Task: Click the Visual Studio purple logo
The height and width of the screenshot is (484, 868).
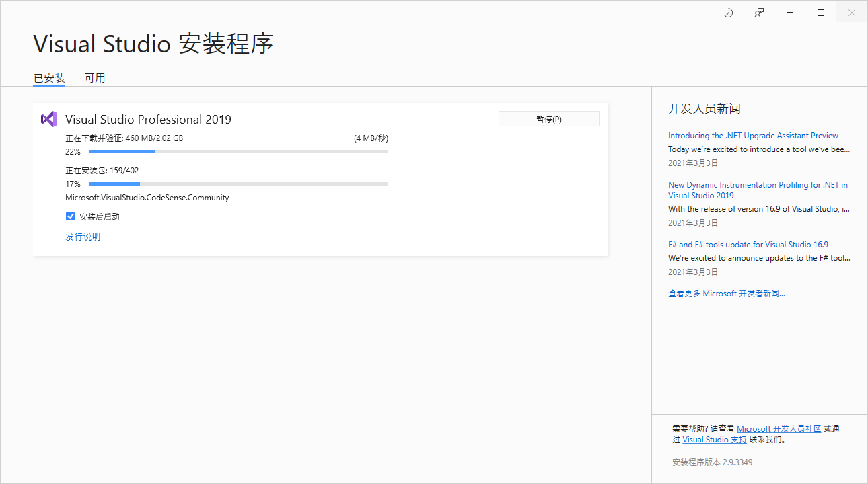Action: point(49,119)
